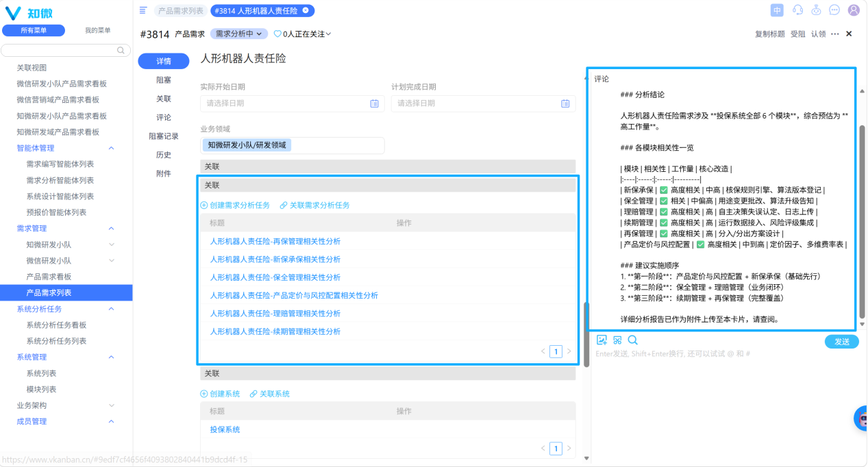Click the search icon in comment toolbar
Screen dimensions: 868x467
(632, 340)
